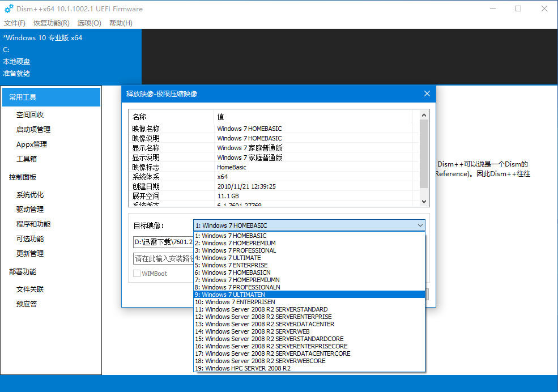Select 3: Windows 7 PROFESSIONAL
Viewport: 558px width, 392px height.
tap(309, 250)
